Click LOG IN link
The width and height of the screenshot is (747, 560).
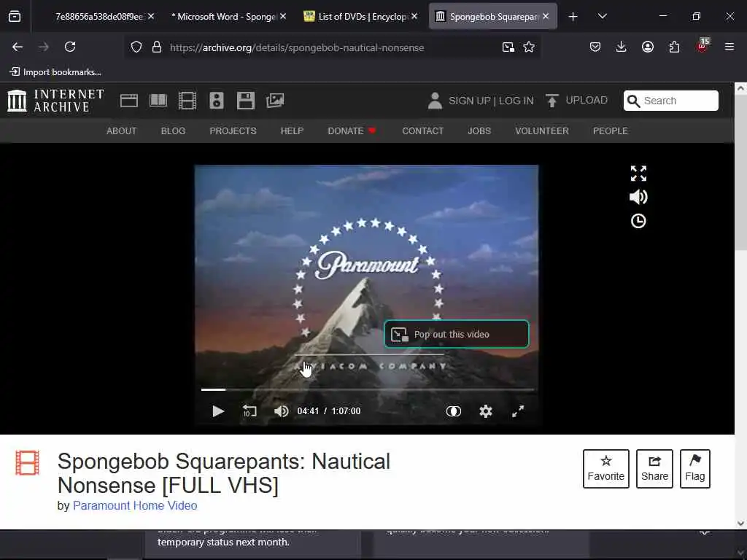click(516, 101)
